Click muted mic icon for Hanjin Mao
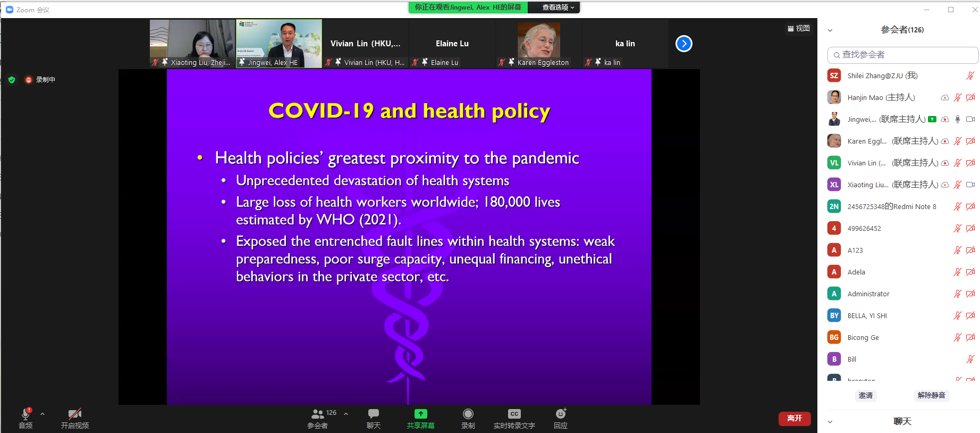The width and height of the screenshot is (980, 433). coord(958,97)
